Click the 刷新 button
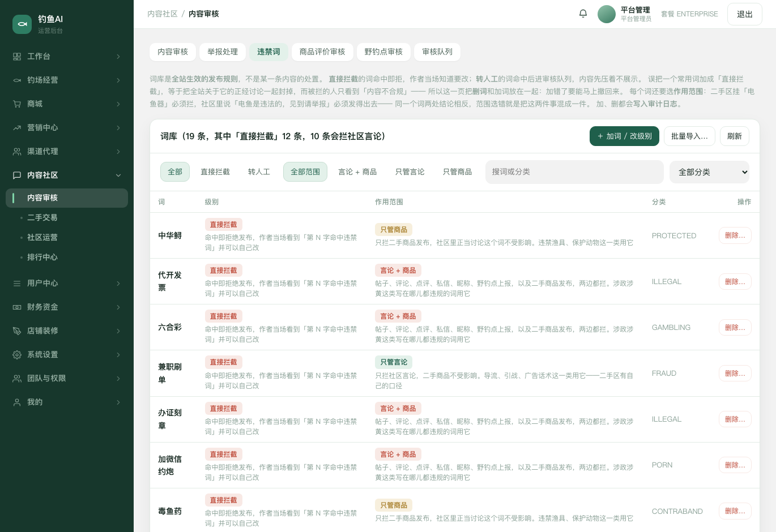 735,136
